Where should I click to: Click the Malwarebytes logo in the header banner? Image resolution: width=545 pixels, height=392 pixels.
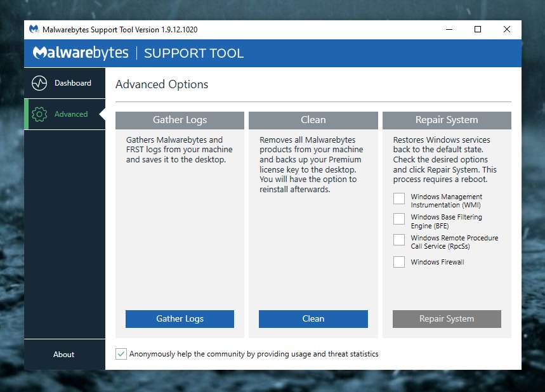tap(81, 53)
